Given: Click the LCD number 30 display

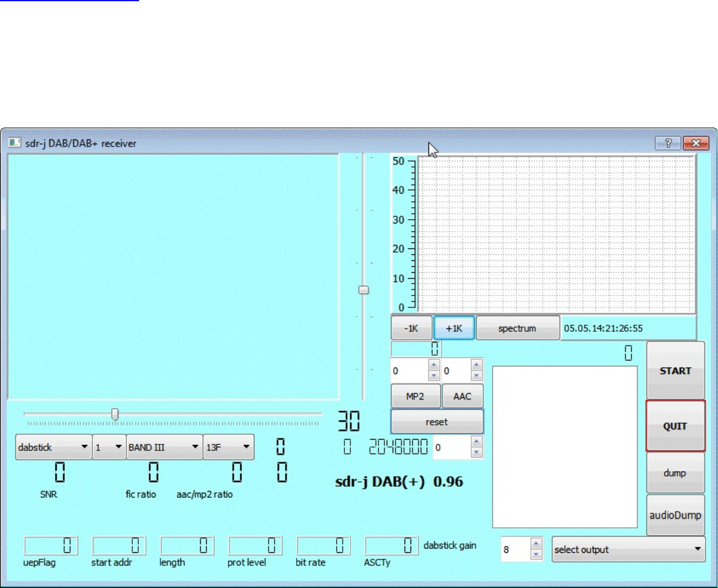Looking at the screenshot, I should [349, 422].
